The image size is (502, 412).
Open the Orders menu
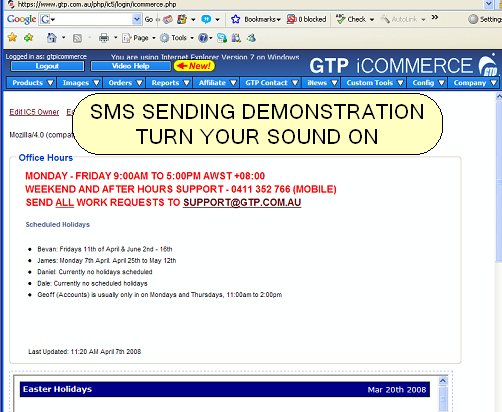(x=125, y=83)
